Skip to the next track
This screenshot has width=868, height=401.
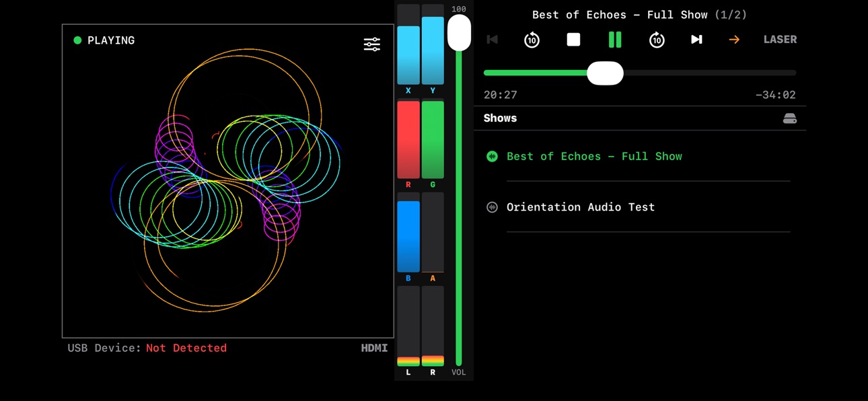click(696, 40)
